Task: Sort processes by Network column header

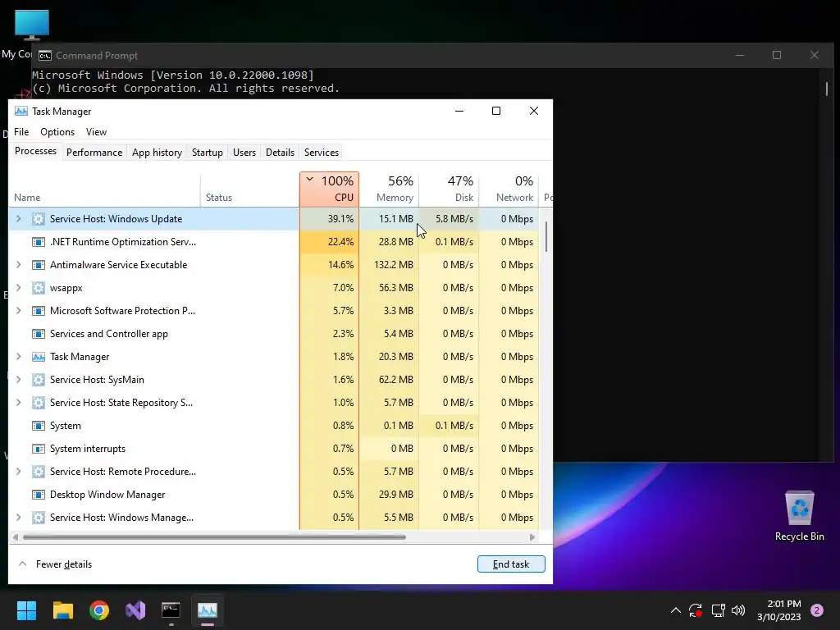Action: 509,189
